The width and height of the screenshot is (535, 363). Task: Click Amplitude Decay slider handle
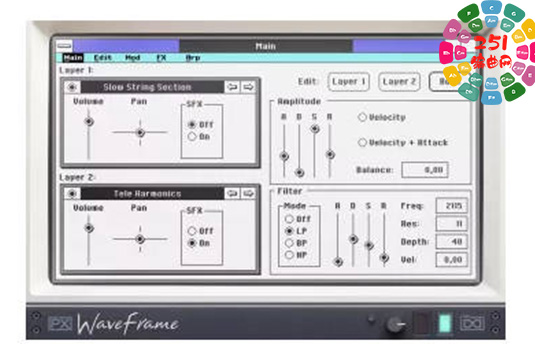[299, 173]
